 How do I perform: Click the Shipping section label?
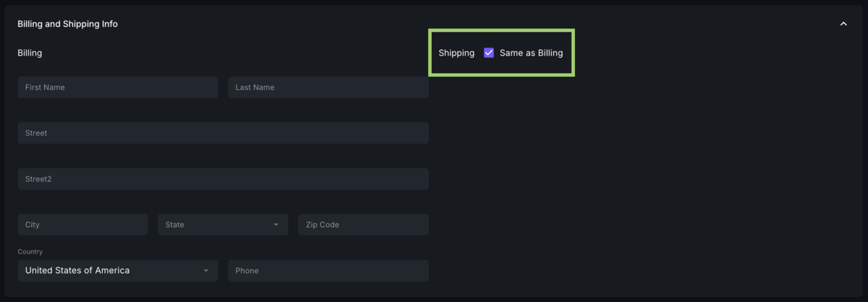click(456, 53)
